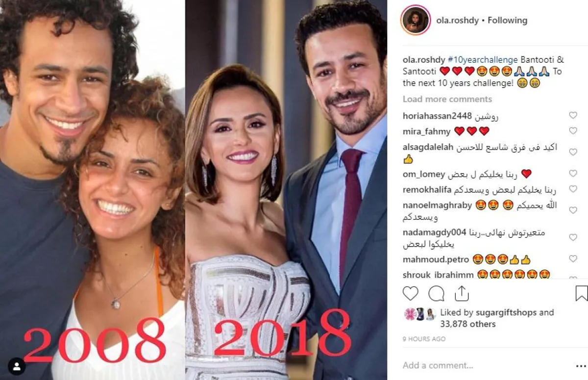Screen dimensions: 588x380
Task: Like mahmoud.petro's comment heart
Action: (573, 259)
